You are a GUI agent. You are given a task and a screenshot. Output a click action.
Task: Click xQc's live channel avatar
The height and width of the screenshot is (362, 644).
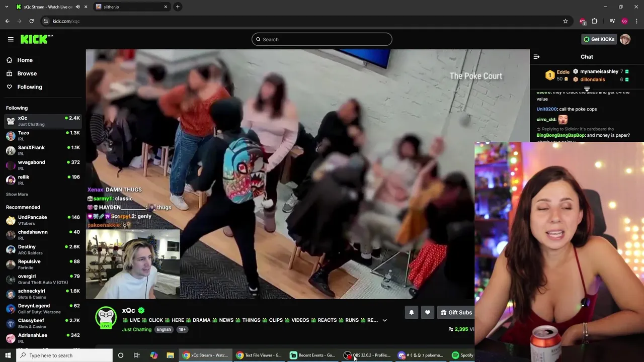point(106,317)
